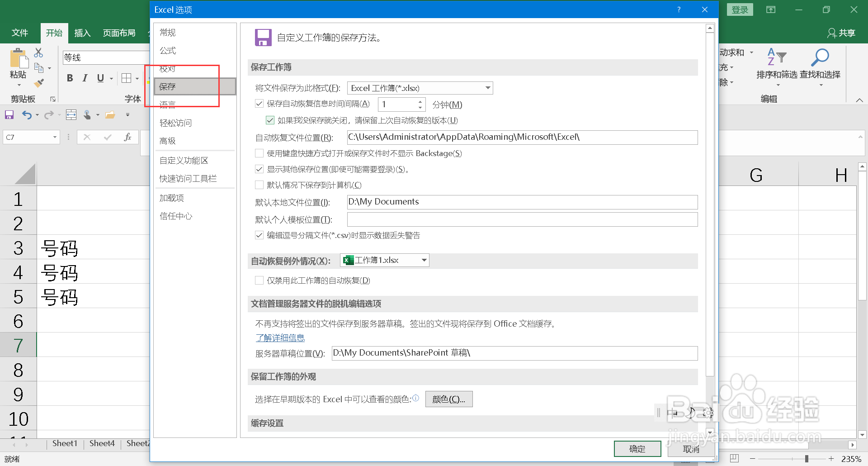Image resolution: width=868 pixels, height=466 pixels.
Task: Click the help question mark in Excel Options dialog
Action: [x=679, y=10]
